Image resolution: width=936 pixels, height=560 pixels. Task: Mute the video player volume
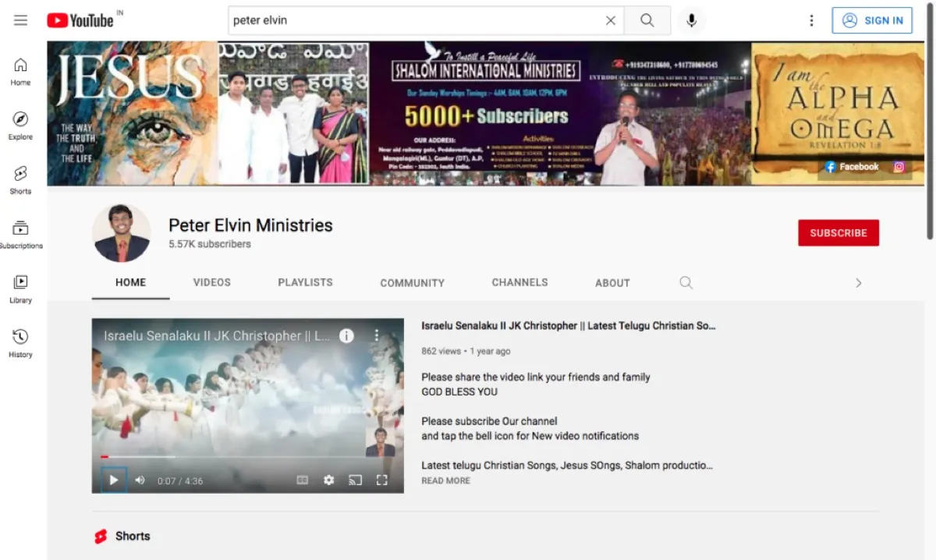(x=140, y=480)
